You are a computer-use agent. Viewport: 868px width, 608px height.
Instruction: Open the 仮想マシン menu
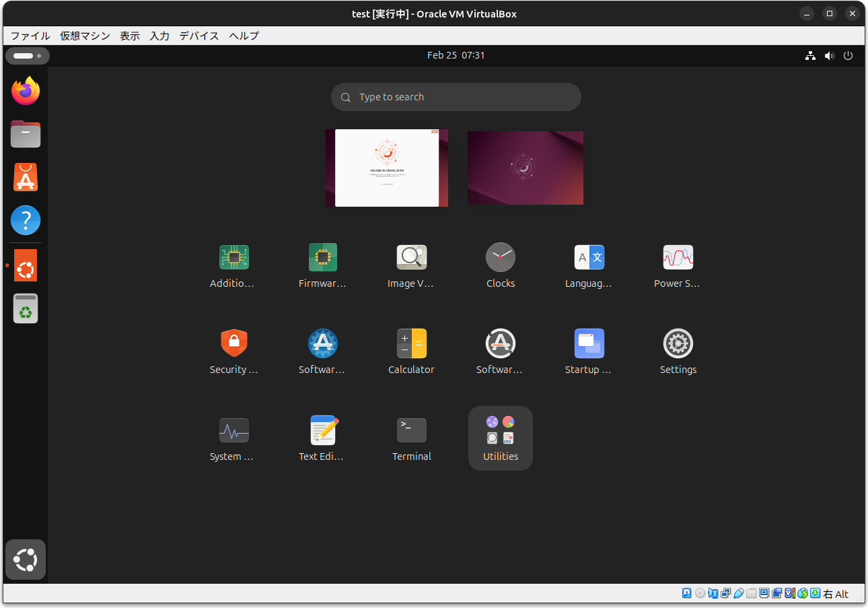point(85,36)
